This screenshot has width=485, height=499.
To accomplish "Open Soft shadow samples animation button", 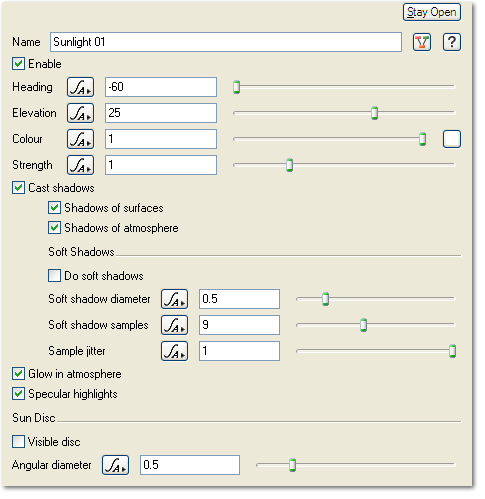I will (x=174, y=325).
